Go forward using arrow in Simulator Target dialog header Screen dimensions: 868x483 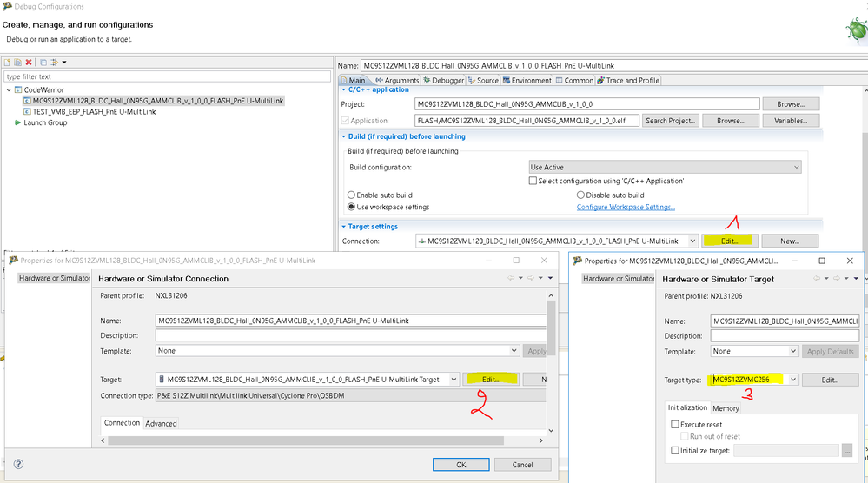click(x=837, y=278)
